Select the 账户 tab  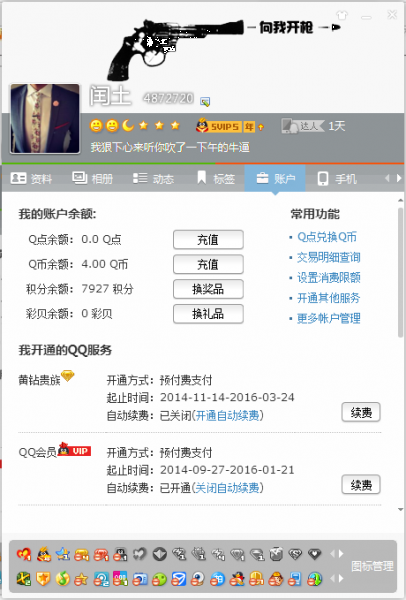click(275, 178)
